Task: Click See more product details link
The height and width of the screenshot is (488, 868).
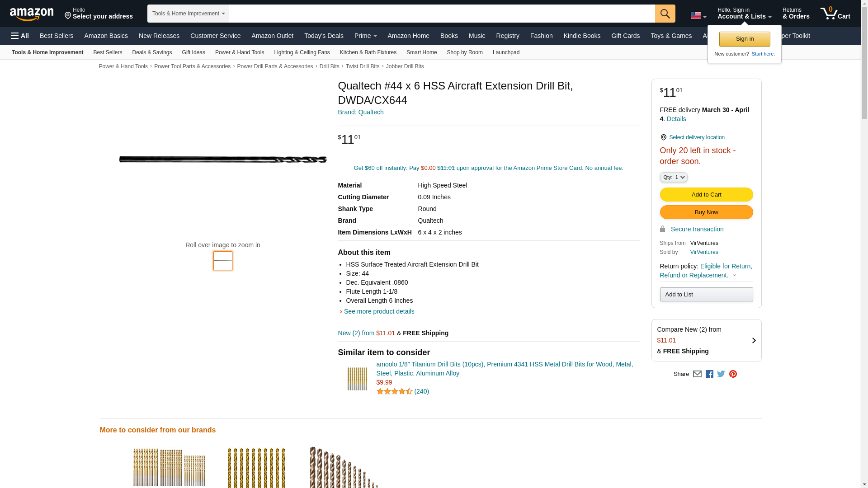Action: coord(379,311)
